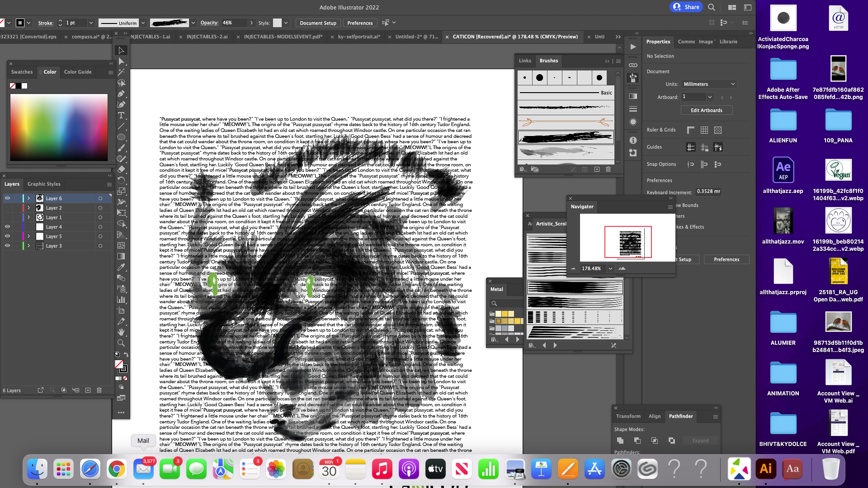868x488 pixels.
Task: Select the Paintbrush tool
Action: pos(121,148)
